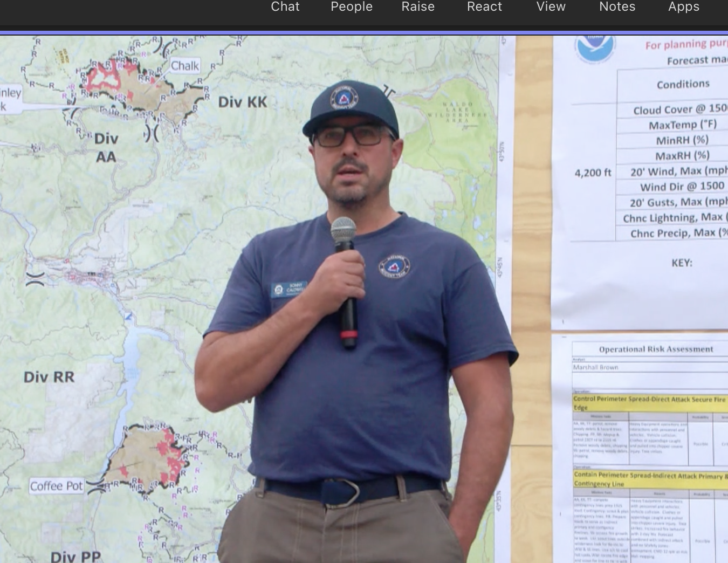The width and height of the screenshot is (728, 563).
Task: Click Raise to raise your hand
Action: [418, 7]
